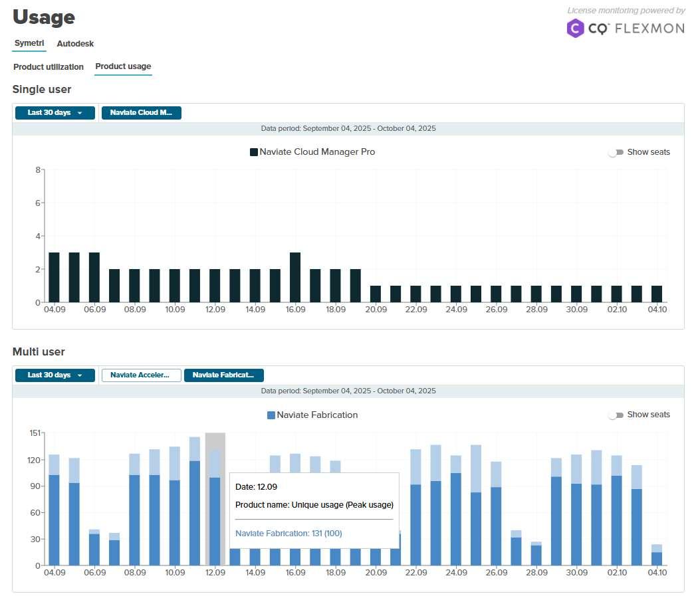Toggle Show seats in Single user chart

point(616,152)
